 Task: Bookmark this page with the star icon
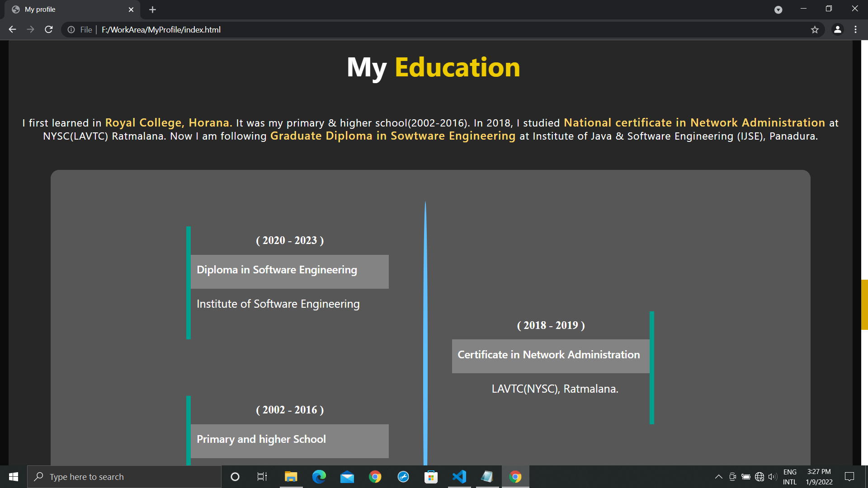click(815, 29)
